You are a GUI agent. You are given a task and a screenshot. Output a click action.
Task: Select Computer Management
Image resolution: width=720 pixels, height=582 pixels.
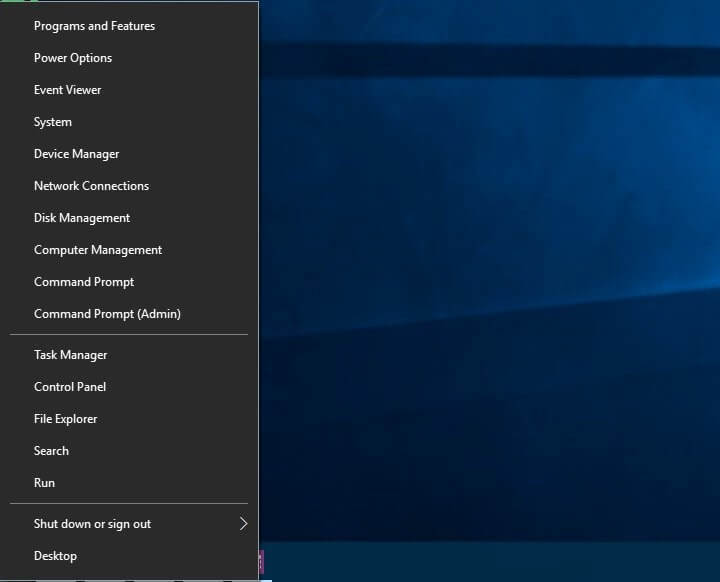click(98, 250)
